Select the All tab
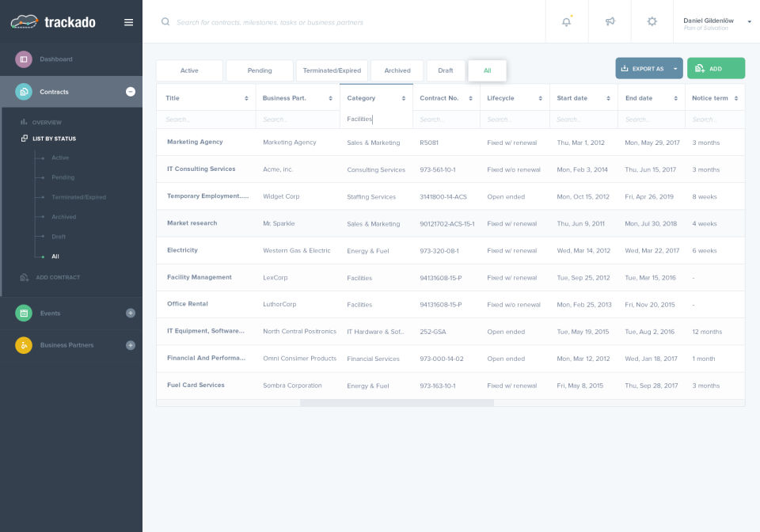The width and height of the screenshot is (760, 532). 487,70
